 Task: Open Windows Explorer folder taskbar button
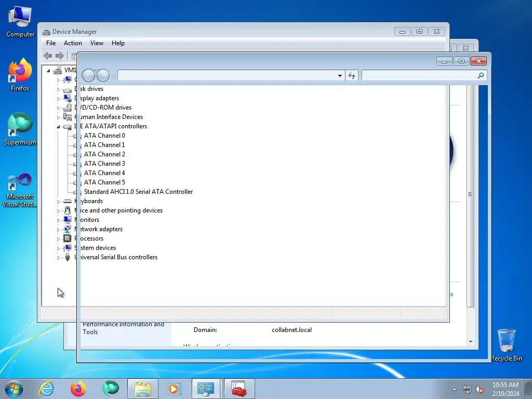pyautogui.click(x=143, y=389)
